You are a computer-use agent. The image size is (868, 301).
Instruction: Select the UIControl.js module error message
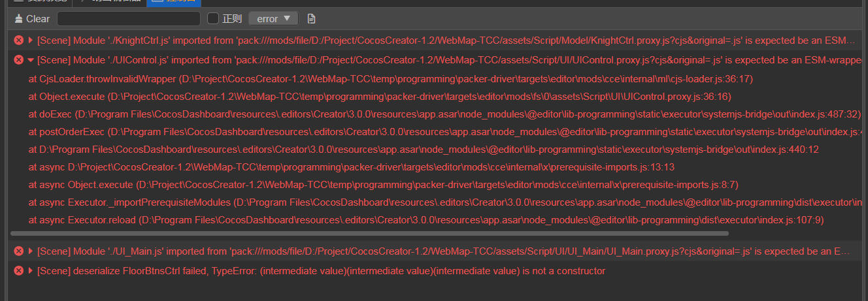point(451,61)
